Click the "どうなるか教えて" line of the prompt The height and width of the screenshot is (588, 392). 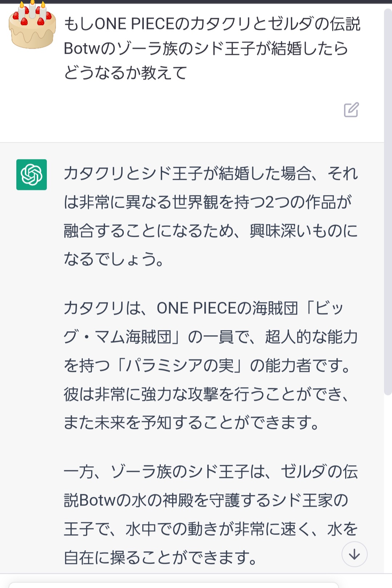point(125,73)
